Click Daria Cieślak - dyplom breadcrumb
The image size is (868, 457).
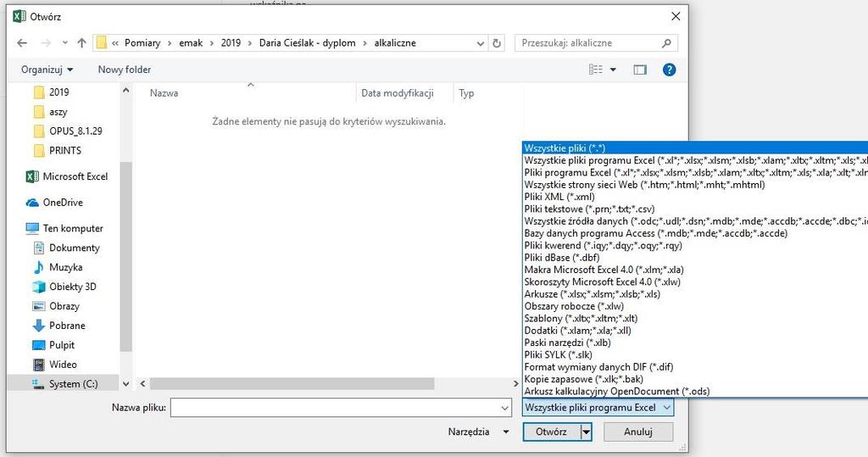click(307, 42)
